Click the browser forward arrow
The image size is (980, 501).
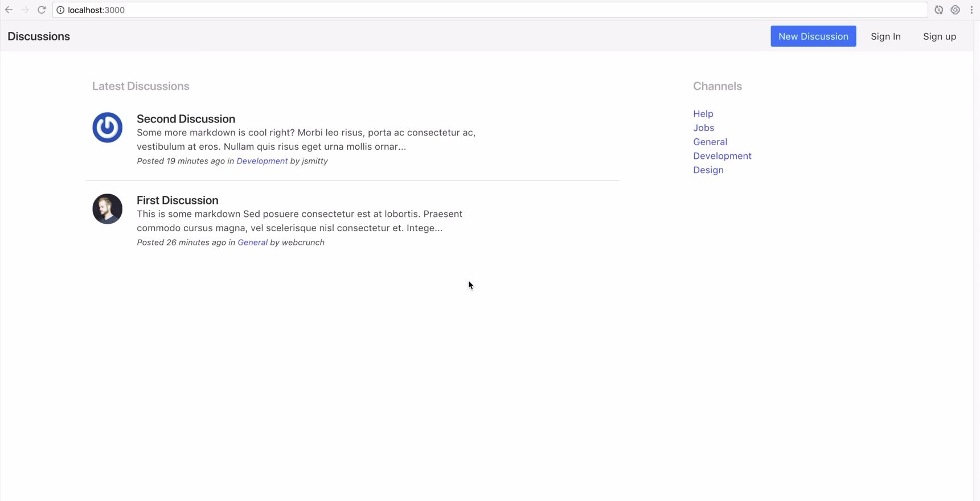[x=25, y=10]
